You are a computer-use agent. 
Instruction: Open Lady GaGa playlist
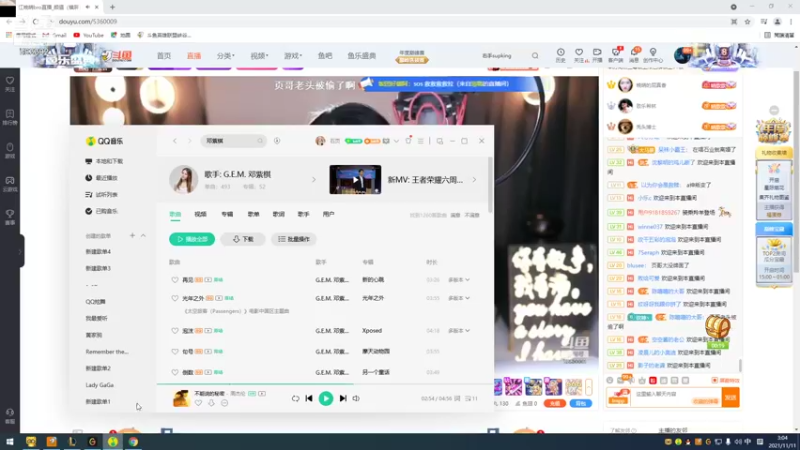99,385
